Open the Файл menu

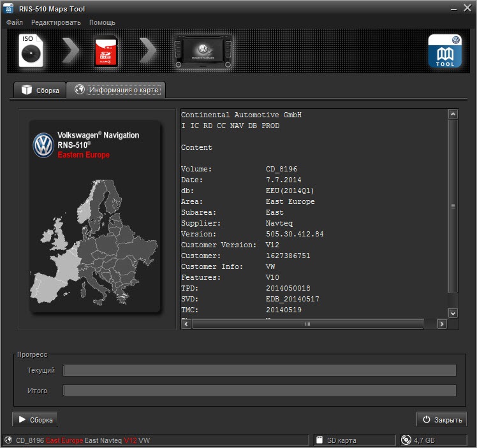coord(14,22)
